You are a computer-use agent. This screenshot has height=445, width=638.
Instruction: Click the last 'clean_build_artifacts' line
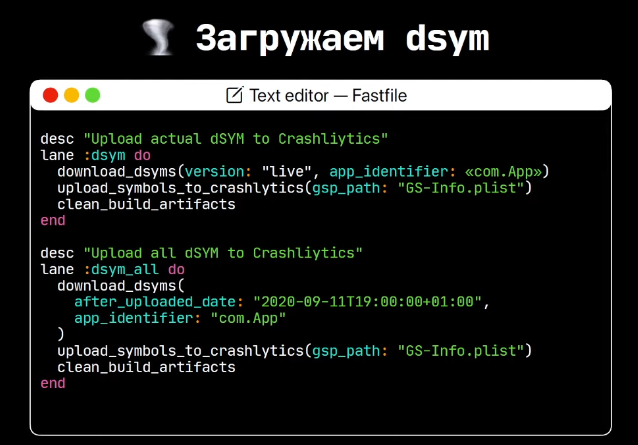click(146, 367)
